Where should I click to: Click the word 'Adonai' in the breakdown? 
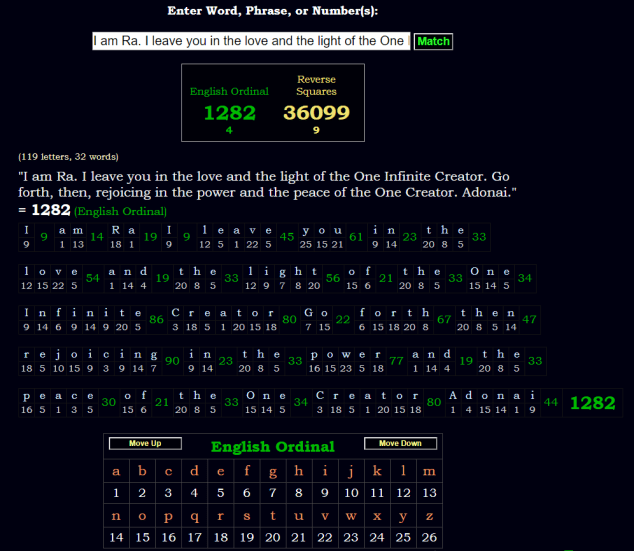pyautogui.click(x=492, y=395)
